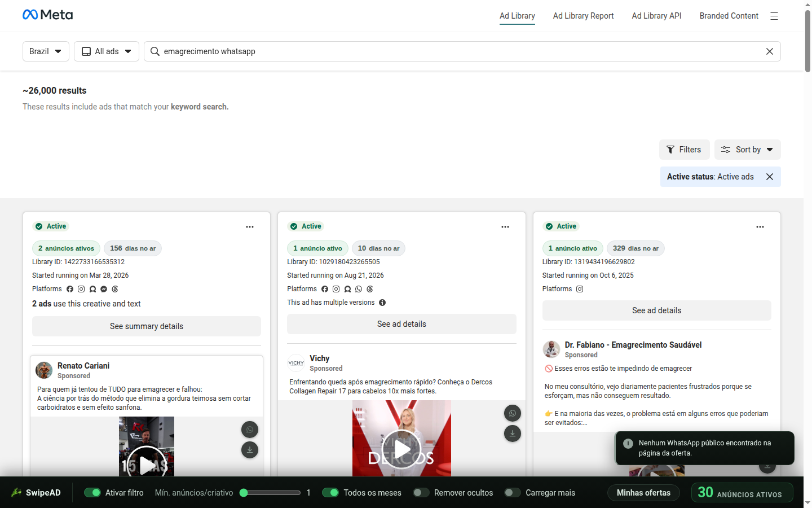The image size is (812, 508).
Task: Adjust the Mín. anúncios/criativo slider
Action: click(270, 493)
